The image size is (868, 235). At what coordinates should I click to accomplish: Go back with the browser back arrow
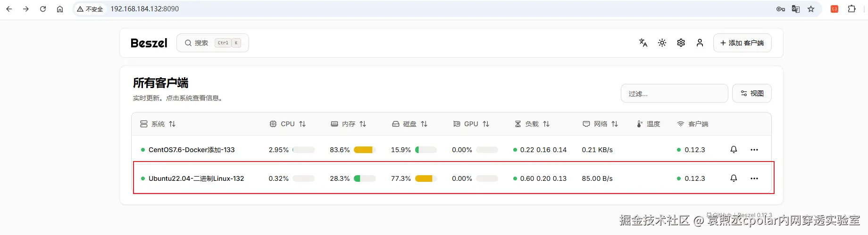click(9, 9)
